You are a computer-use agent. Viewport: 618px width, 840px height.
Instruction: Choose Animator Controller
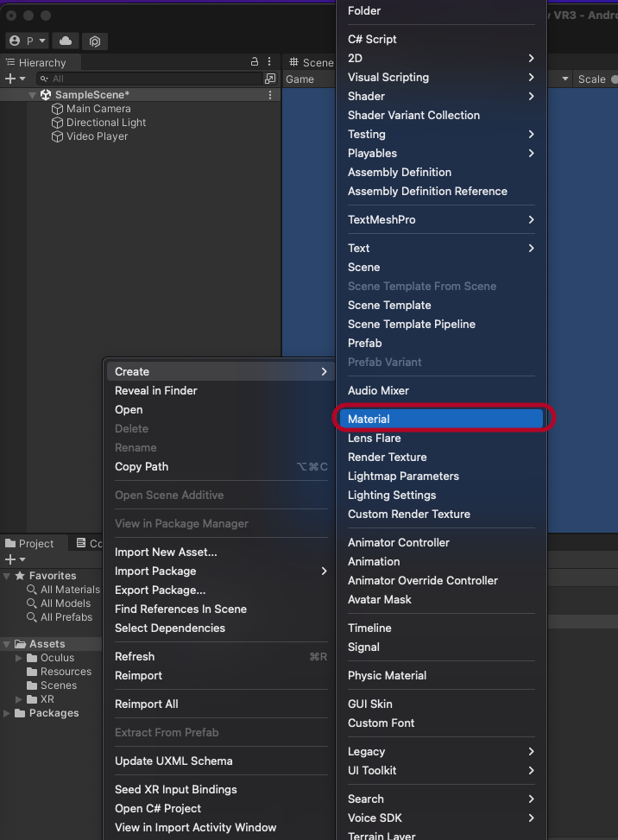[x=441, y=543]
